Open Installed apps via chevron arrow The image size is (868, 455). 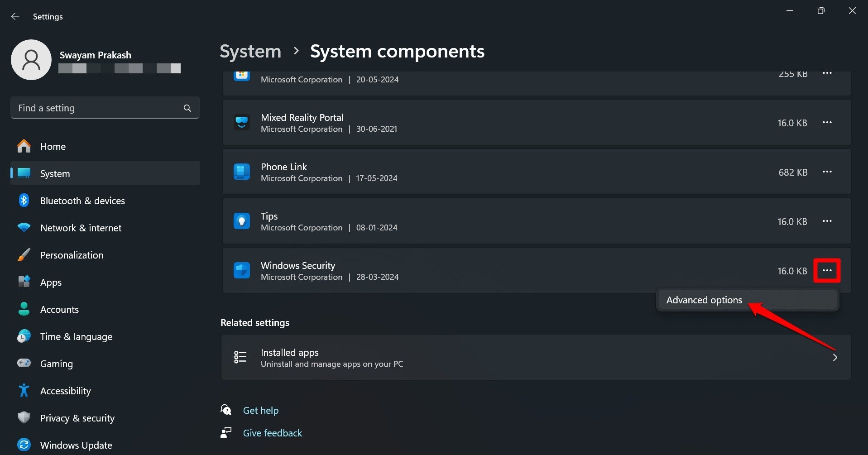click(x=834, y=358)
